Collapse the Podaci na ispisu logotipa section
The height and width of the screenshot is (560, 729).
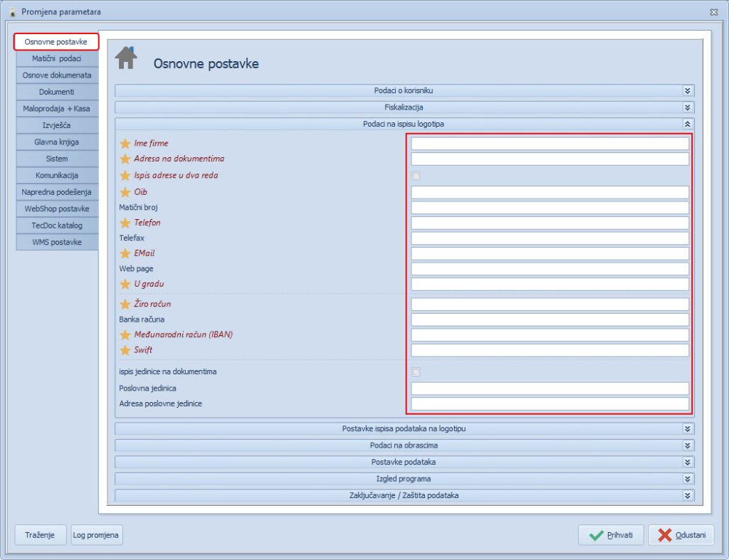click(687, 124)
